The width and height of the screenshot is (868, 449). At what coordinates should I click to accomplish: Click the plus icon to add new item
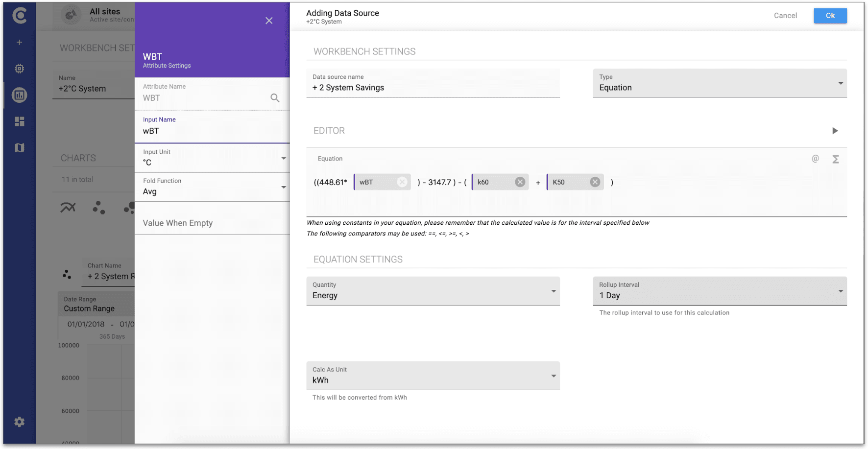tap(20, 42)
